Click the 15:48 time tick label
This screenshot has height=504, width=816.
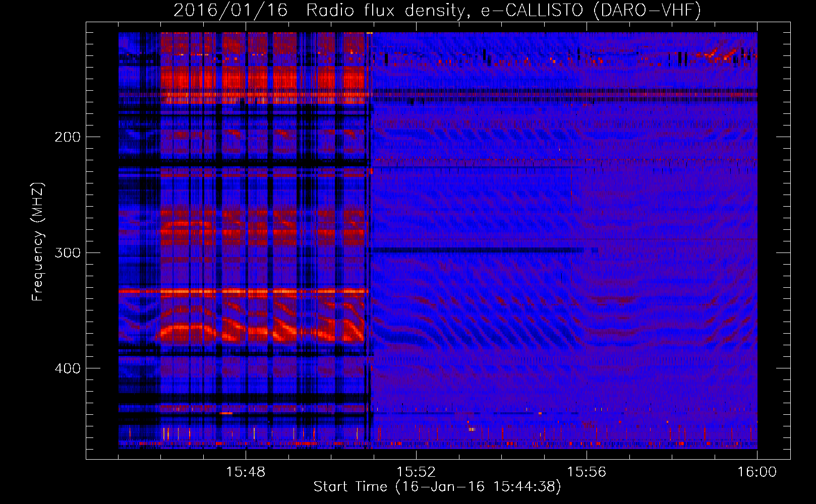point(246,472)
